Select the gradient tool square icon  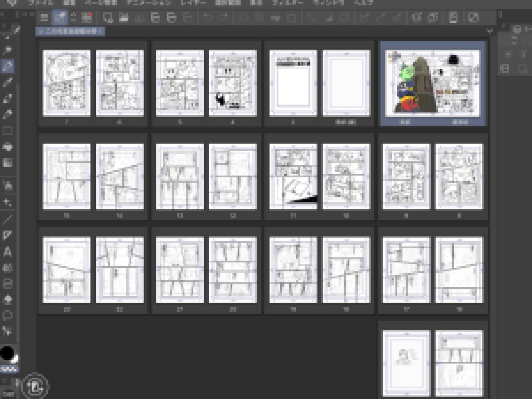8,163
